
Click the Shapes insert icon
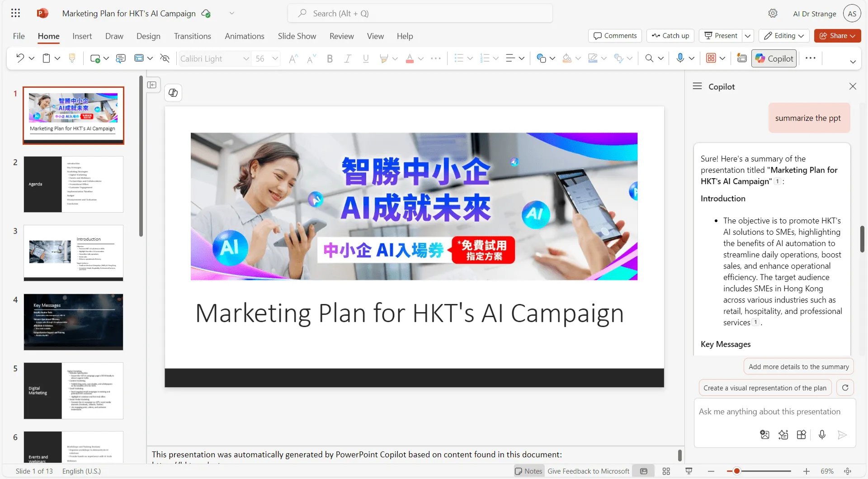[x=541, y=58]
